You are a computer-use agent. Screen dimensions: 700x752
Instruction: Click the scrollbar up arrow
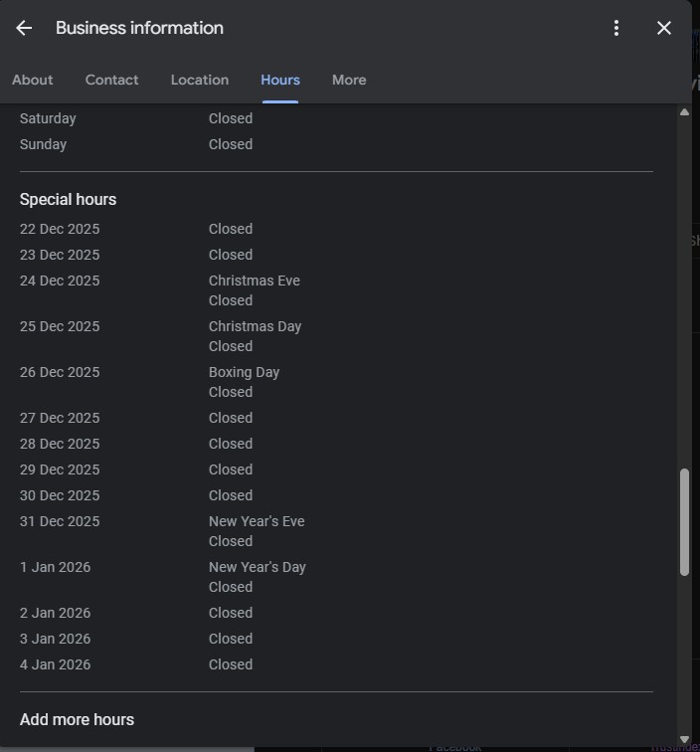(x=684, y=111)
